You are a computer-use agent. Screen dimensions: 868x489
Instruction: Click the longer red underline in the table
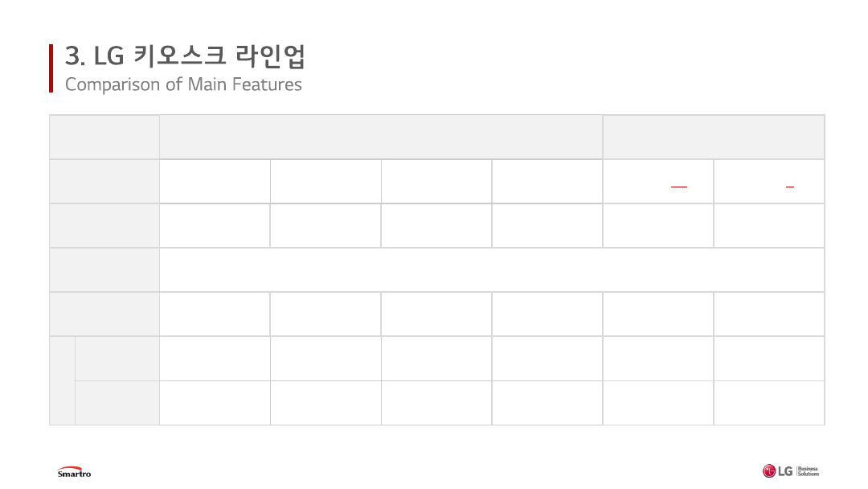679,187
